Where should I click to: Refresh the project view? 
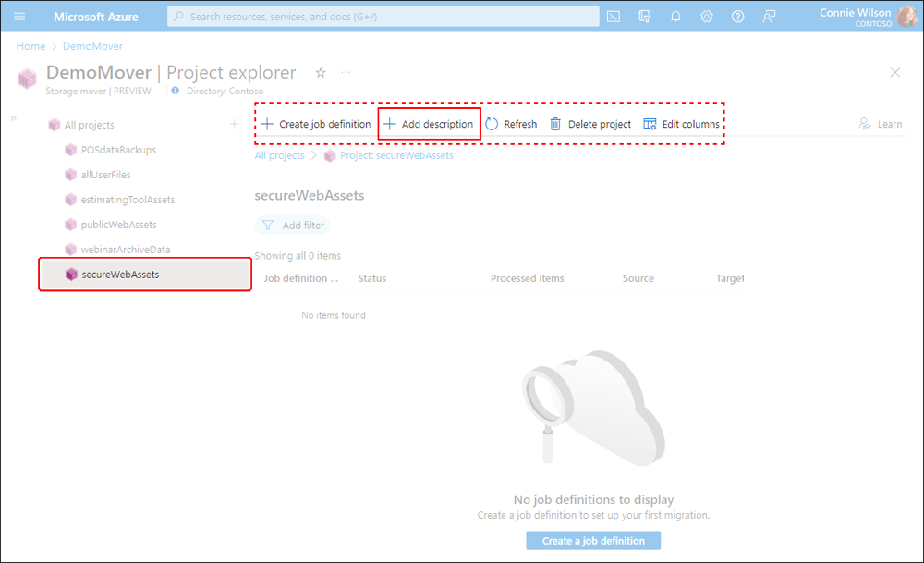point(512,124)
